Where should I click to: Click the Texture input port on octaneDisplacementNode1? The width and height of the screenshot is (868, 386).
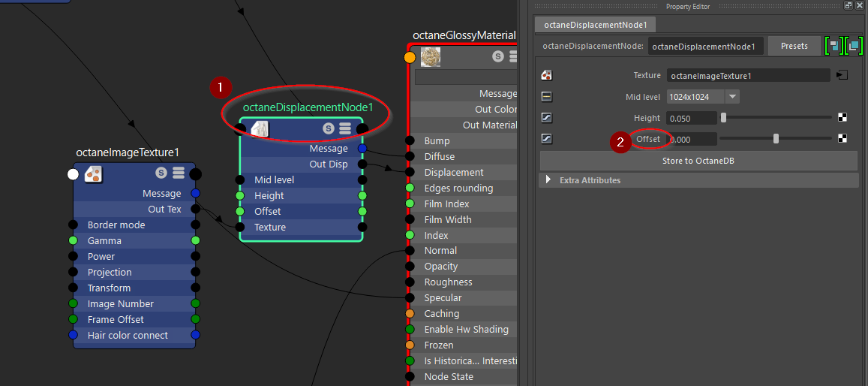pos(240,227)
